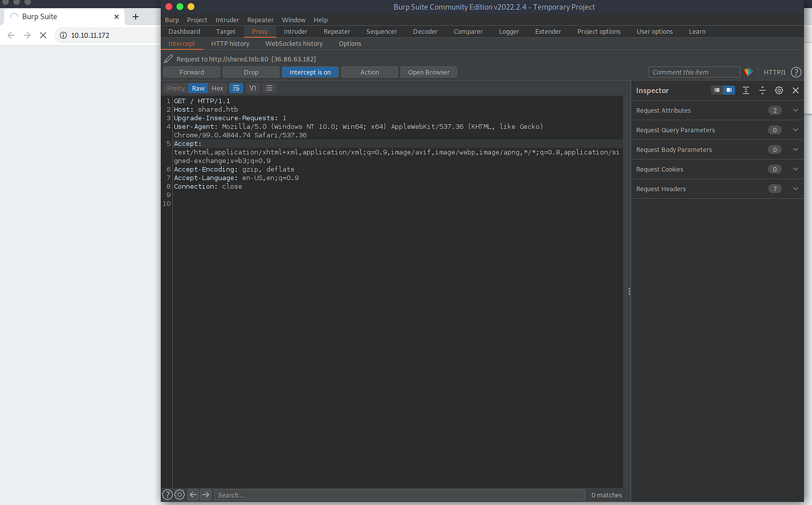Screen dimensions: 812x505
Task: Open search settings gear at bottom bar
Action: (x=179, y=495)
